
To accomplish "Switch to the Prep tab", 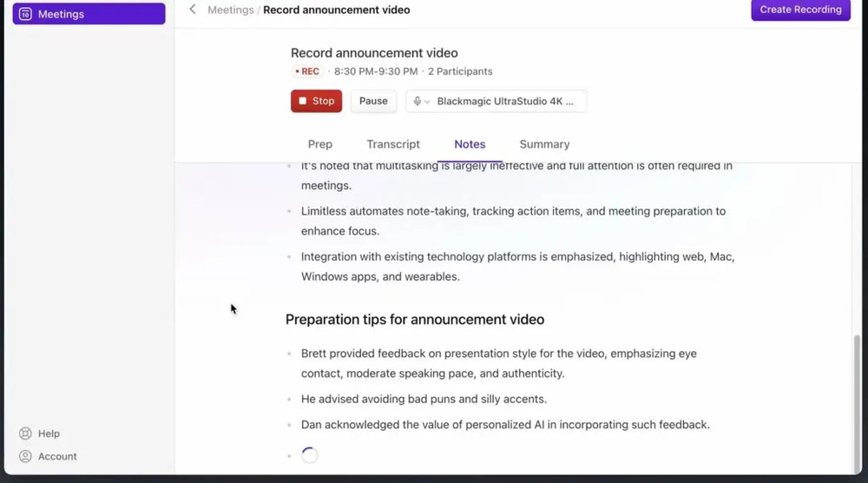I will pyautogui.click(x=319, y=144).
